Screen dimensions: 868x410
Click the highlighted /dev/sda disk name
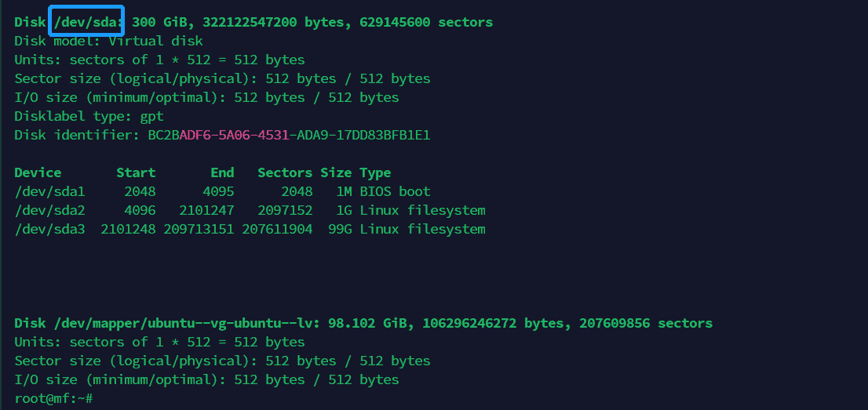pyautogui.click(x=86, y=22)
